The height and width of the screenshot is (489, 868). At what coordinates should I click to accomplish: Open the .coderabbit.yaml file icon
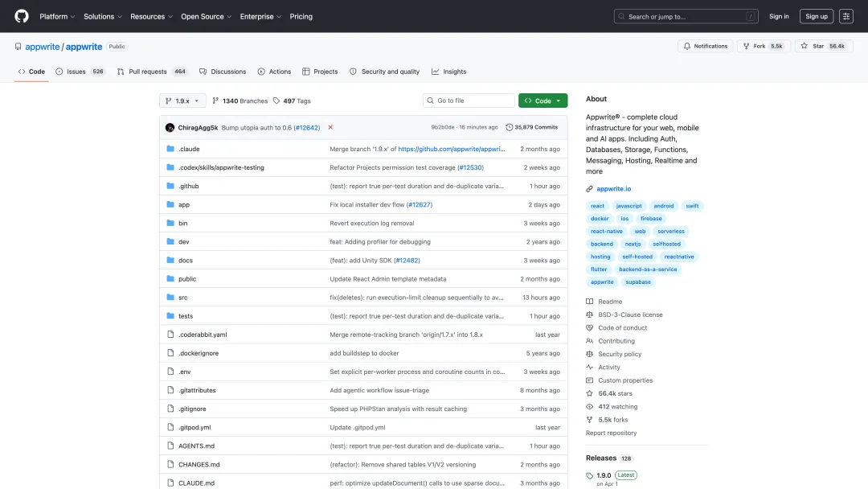coord(170,335)
